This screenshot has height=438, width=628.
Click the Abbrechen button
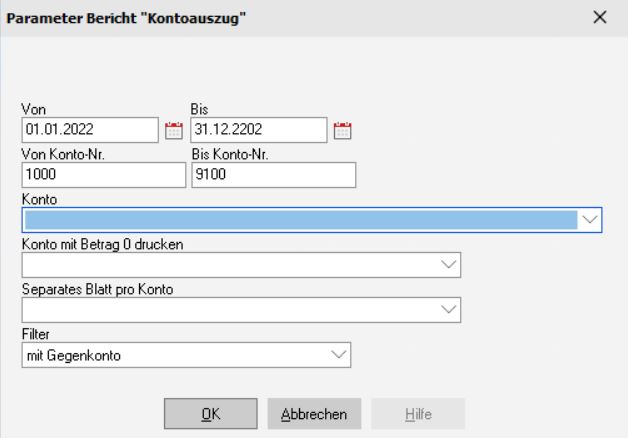click(x=314, y=412)
